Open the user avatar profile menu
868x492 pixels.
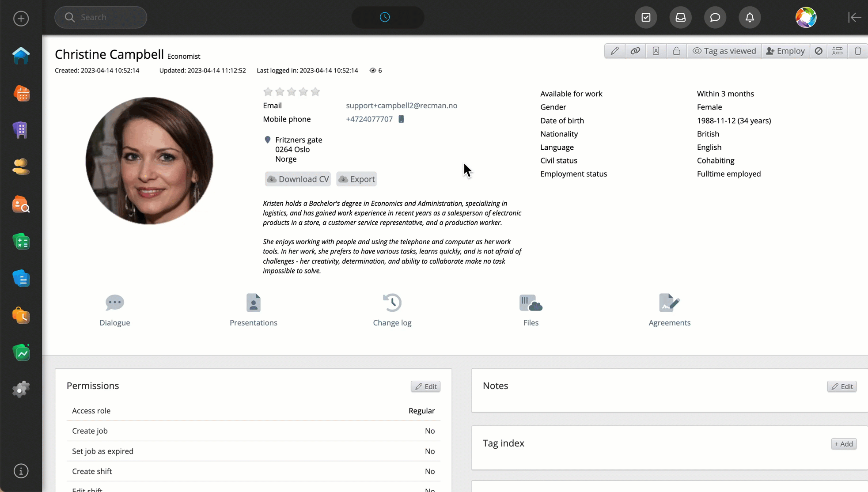tap(806, 17)
